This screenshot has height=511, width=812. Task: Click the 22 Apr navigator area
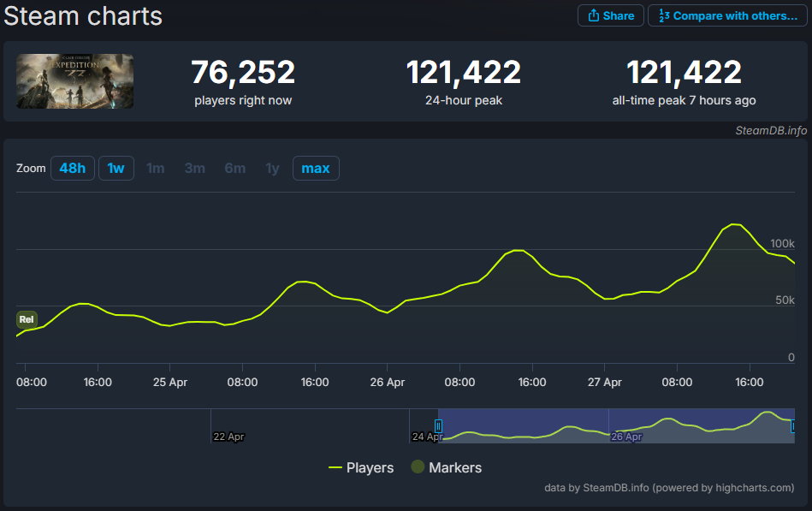[x=228, y=437]
